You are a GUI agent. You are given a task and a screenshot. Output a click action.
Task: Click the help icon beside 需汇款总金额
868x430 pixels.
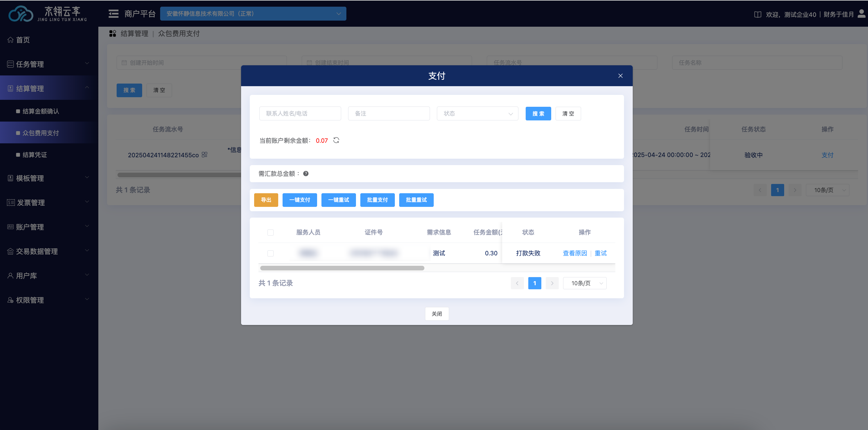click(x=305, y=174)
